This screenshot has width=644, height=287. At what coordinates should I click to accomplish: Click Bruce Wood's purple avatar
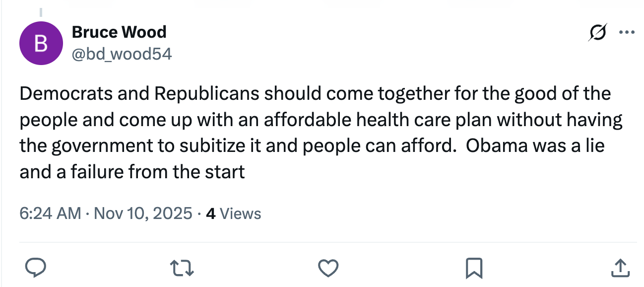(41, 43)
